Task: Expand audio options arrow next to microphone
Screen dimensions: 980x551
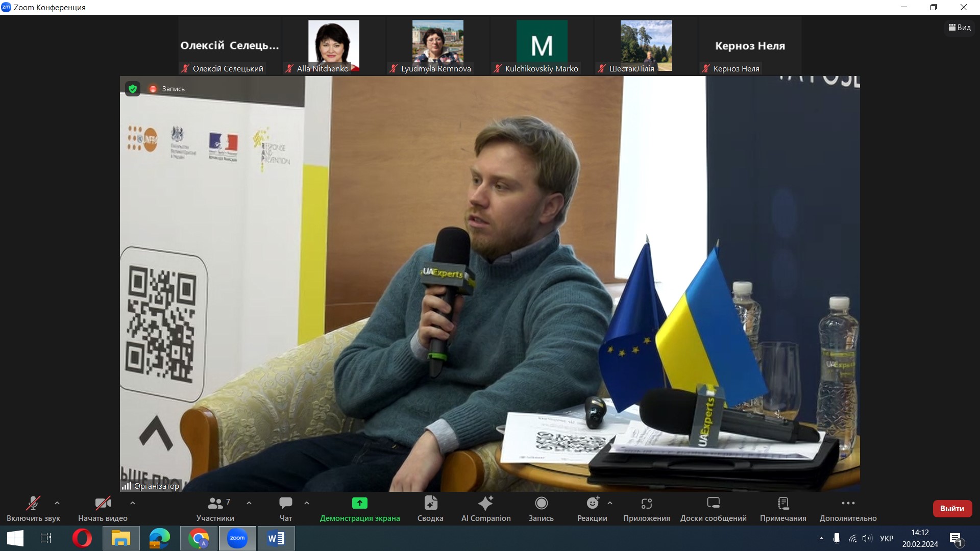Action: [57, 503]
